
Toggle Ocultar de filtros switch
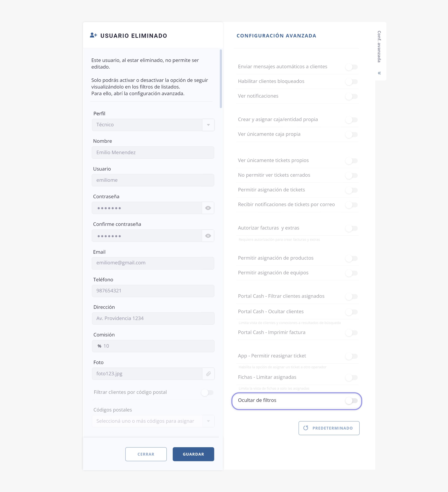tap(351, 401)
